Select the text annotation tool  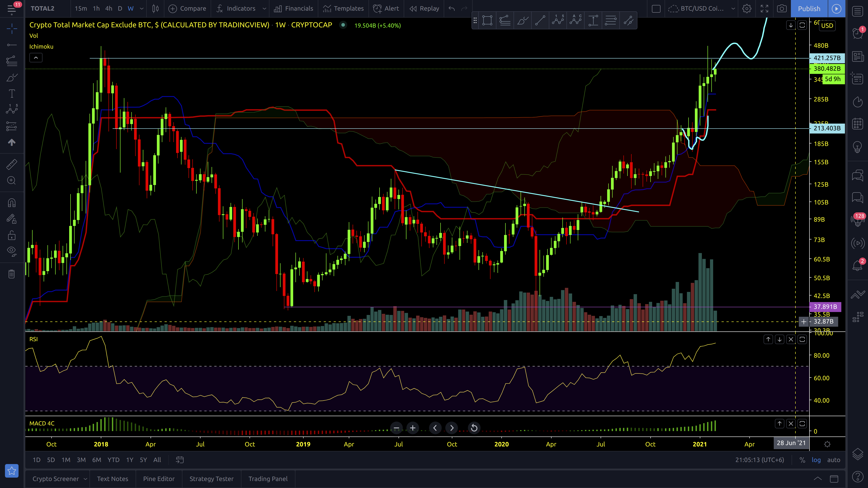coord(12,94)
